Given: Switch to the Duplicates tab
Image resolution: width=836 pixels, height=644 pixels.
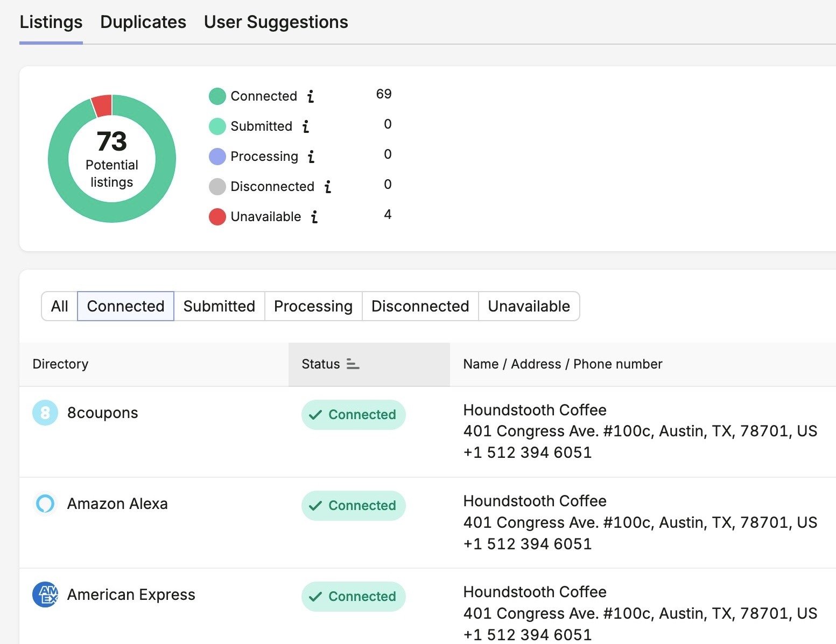Looking at the screenshot, I should 143,22.
